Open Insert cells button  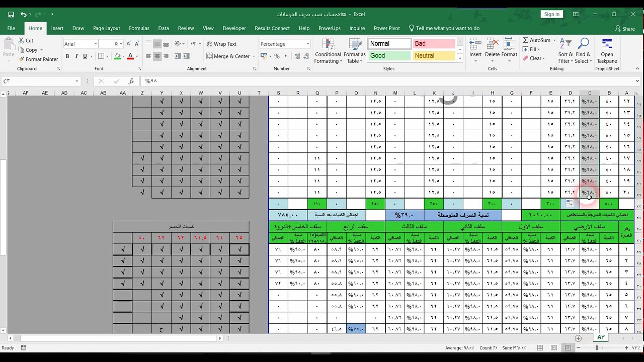pyautogui.click(x=475, y=51)
